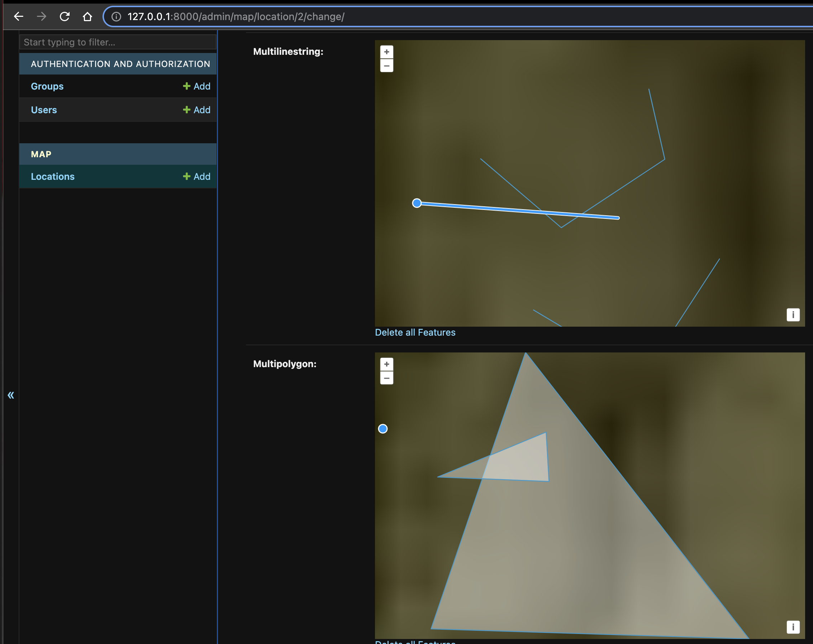Viewport: 813px width, 644px height.
Task: Click the browser reload icon
Action: [65, 16]
